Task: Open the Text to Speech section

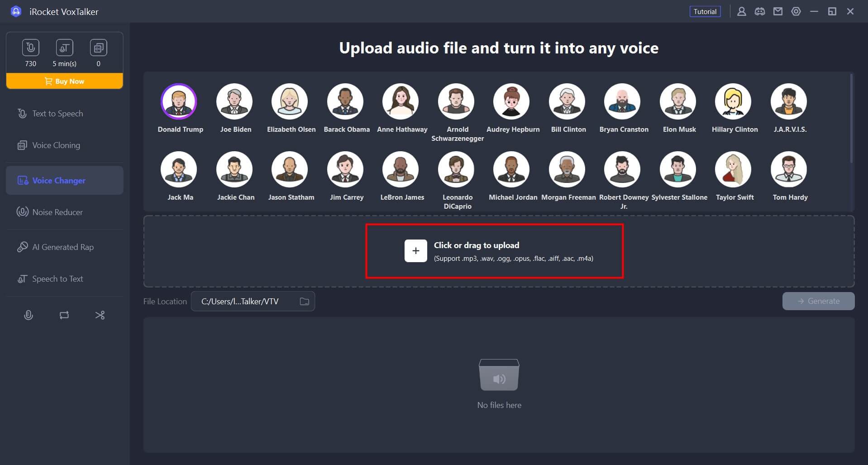Action: [x=64, y=114]
